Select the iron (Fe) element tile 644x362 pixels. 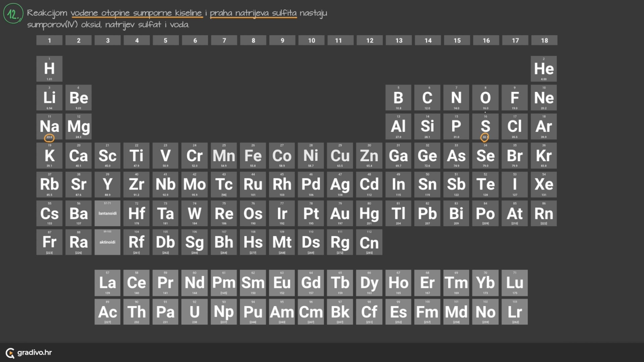tap(253, 156)
